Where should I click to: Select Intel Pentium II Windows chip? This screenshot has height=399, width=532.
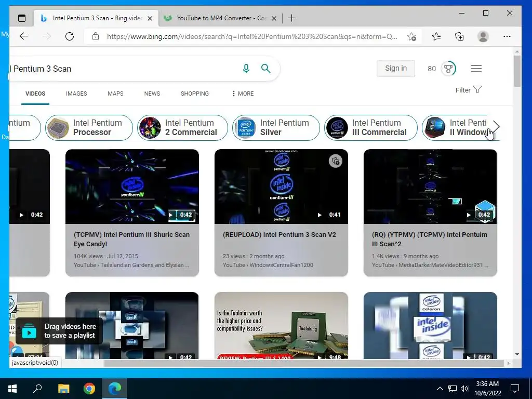[455, 128]
